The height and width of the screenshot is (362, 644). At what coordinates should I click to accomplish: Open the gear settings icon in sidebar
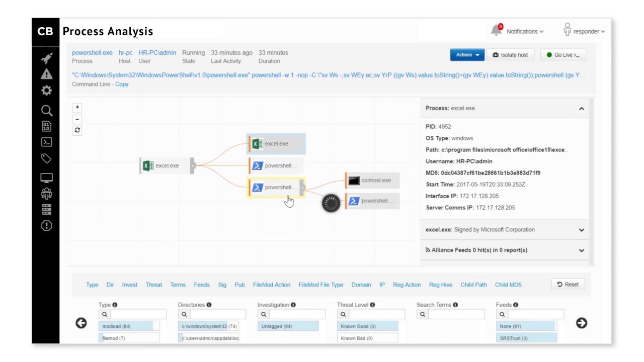(x=47, y=90)
